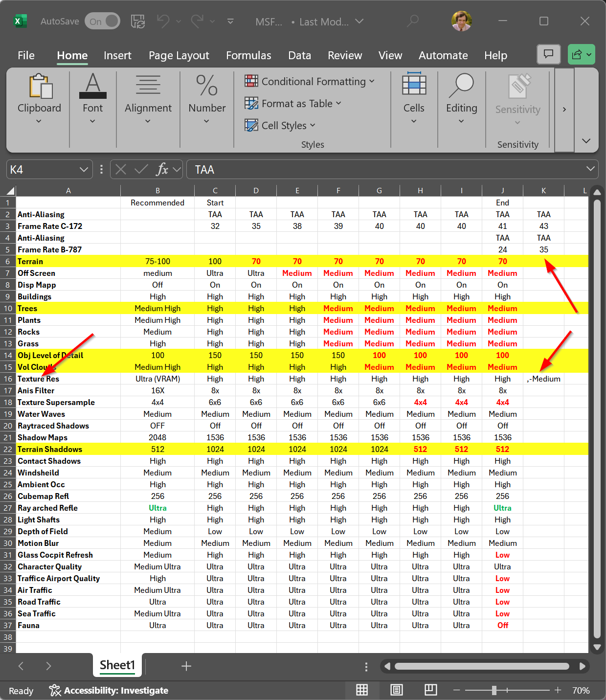Click the zoom slider handle
The image size is (606, 700).
(494, 690)
